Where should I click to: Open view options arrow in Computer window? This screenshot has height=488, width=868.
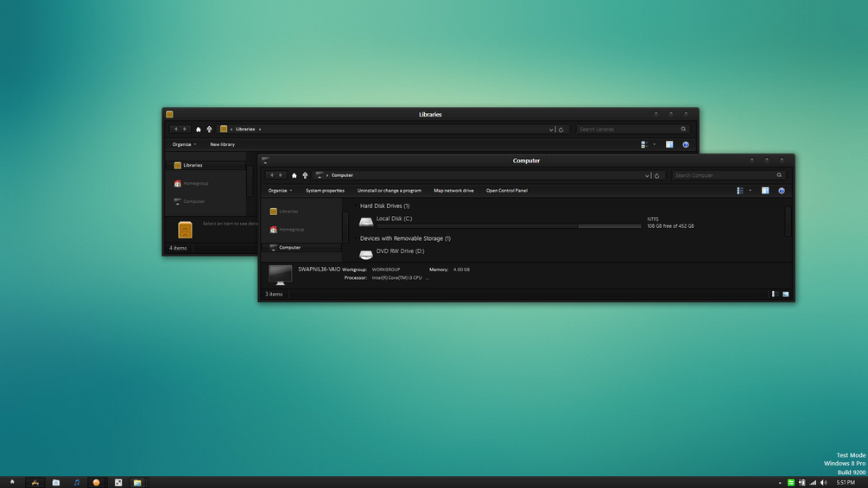pyautogui.click(x=750, y=190)
